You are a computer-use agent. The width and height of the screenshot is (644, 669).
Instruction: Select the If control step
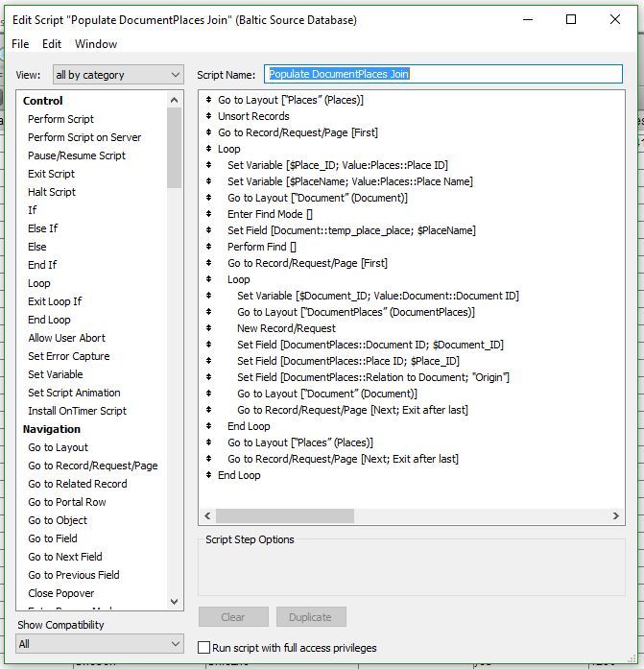[33, 210]
